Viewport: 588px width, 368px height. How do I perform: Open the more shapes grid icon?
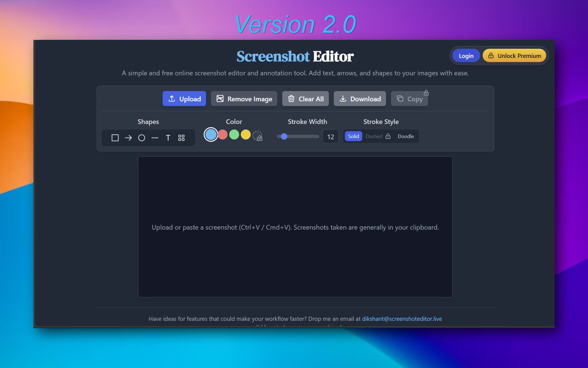click(x=181, y=138)
